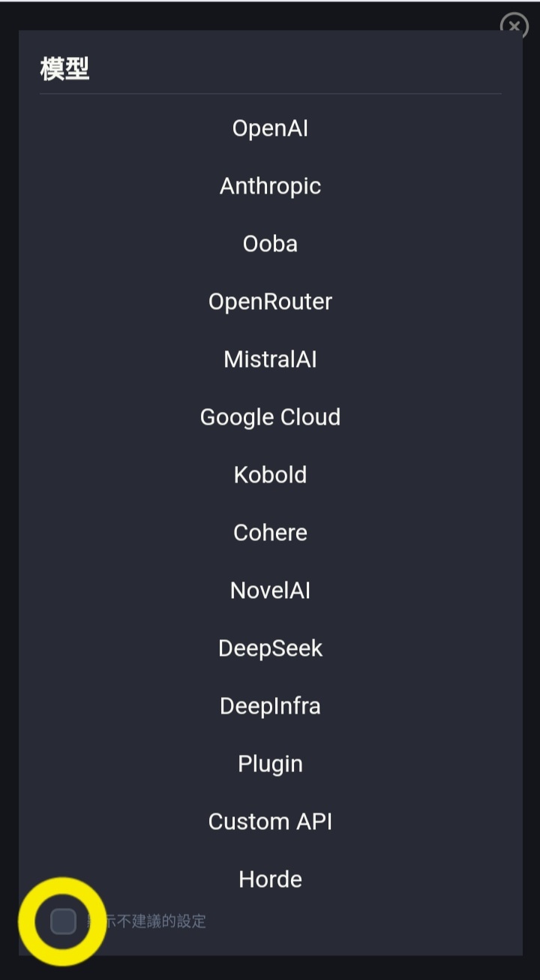Choose DeepInfra from the list
The image size is (540, 980).
tap(270, 706)
